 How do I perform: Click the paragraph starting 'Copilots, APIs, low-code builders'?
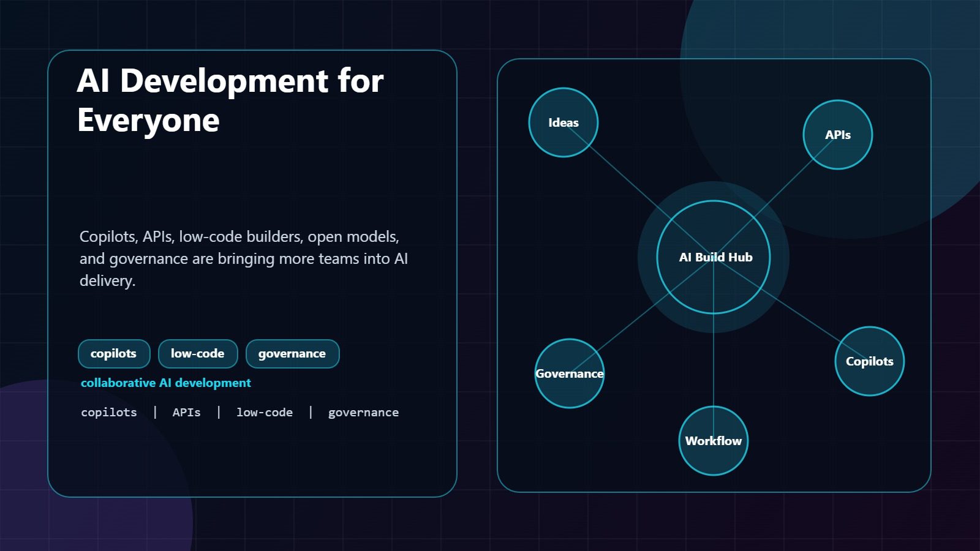[244, 258]
